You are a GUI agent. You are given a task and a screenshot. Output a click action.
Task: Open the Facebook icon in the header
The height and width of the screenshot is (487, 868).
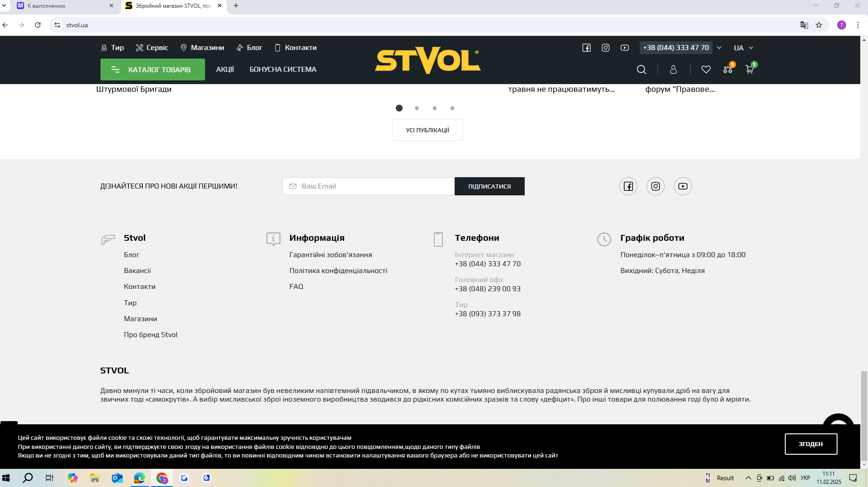coord(587,48)
